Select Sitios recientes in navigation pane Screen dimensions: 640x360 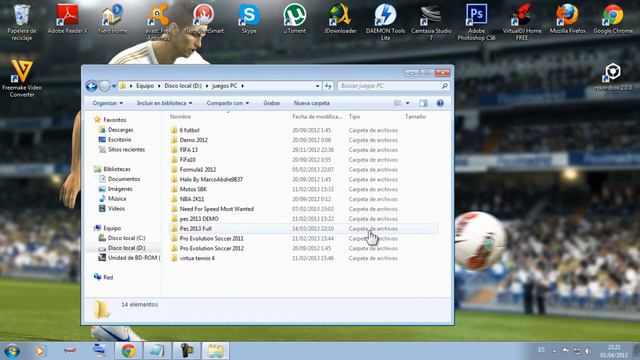click(122, 149)
